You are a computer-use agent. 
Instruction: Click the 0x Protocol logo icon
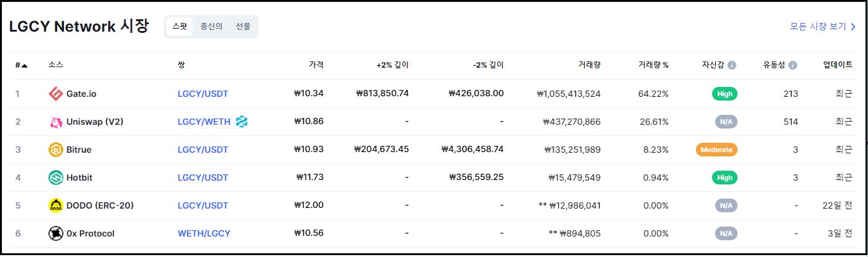click(x=56, y=233)
